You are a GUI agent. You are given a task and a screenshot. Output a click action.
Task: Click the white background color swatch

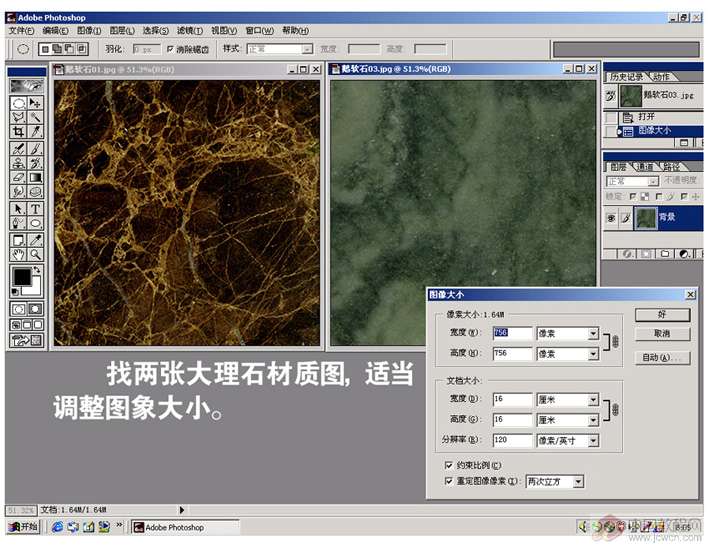tap(35, 288)
